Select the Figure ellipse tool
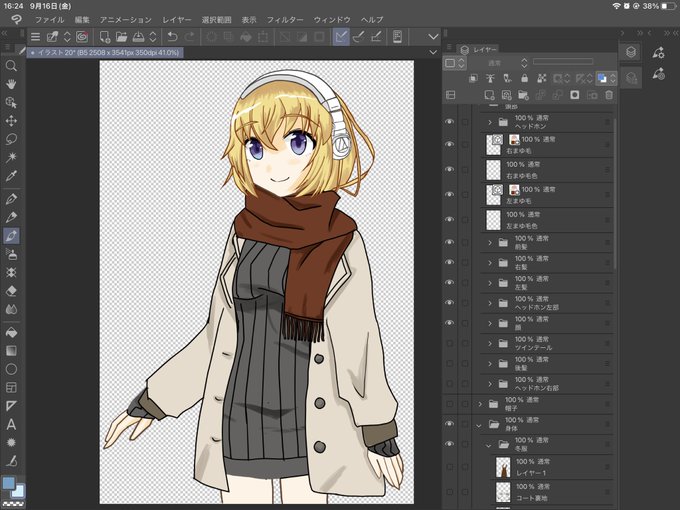 coord(11,369)
